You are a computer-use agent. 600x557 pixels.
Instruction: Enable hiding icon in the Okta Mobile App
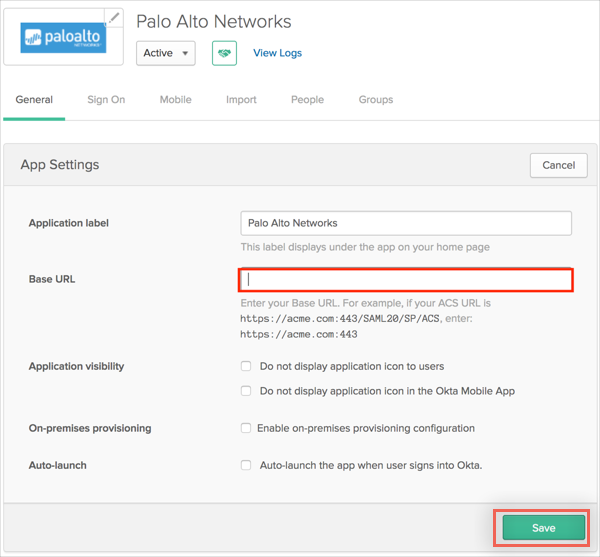(x=246, y=391)
